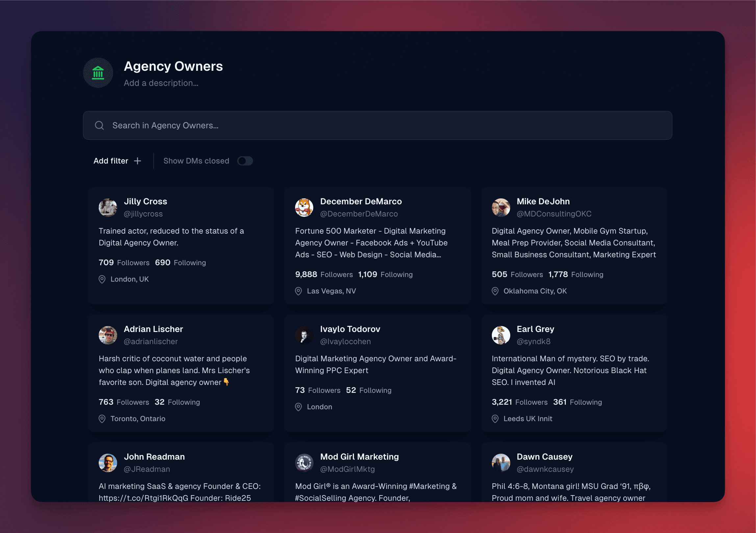Image resolution: width=756 pixels, height=533 pixels.
Task: Open @adrianlischer's handle link
Action: point(151,342)
